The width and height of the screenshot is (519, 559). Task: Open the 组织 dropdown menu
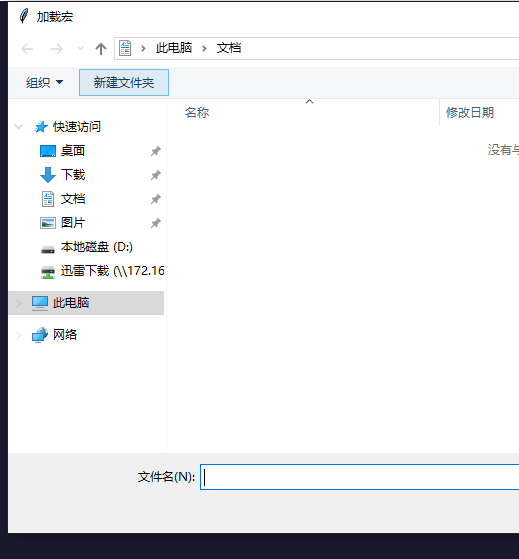pyautogui.click(x=44, y=83)
